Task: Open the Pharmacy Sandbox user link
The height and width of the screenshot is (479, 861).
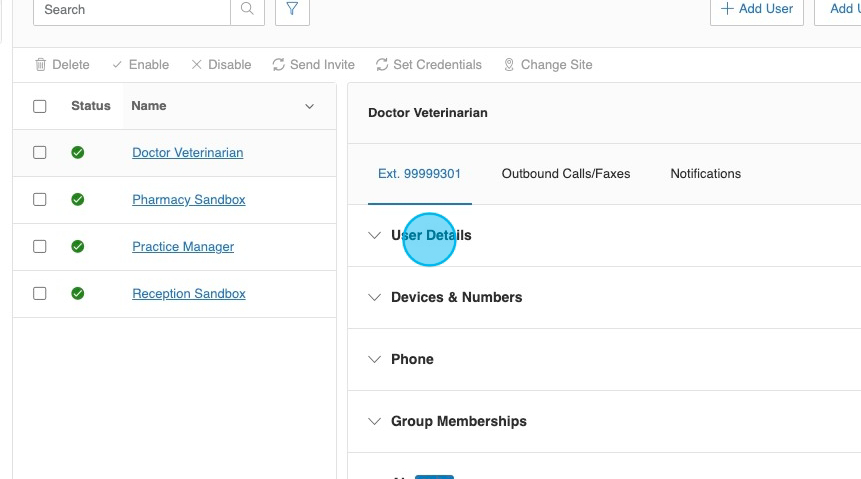Action: [188, 200]
